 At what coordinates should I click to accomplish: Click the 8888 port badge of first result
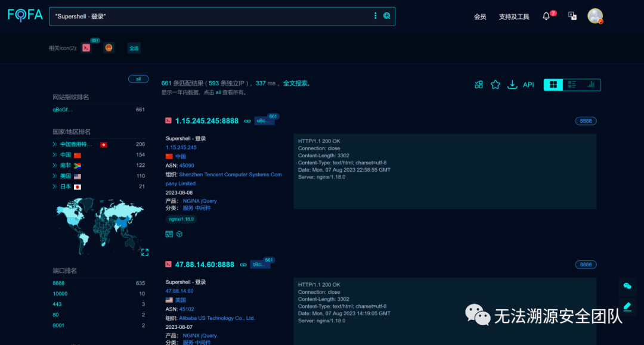point(586,121)
